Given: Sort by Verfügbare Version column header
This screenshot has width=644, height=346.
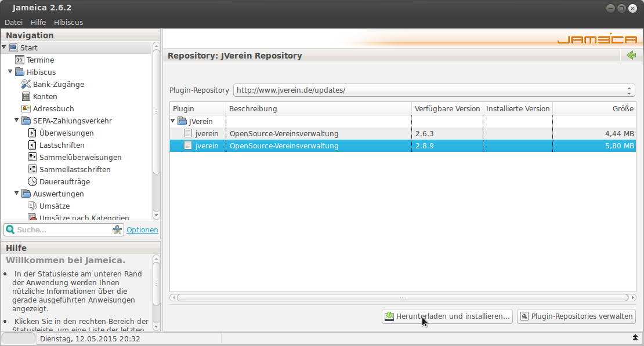Looking at the screenshot, I should click(447, 109).
